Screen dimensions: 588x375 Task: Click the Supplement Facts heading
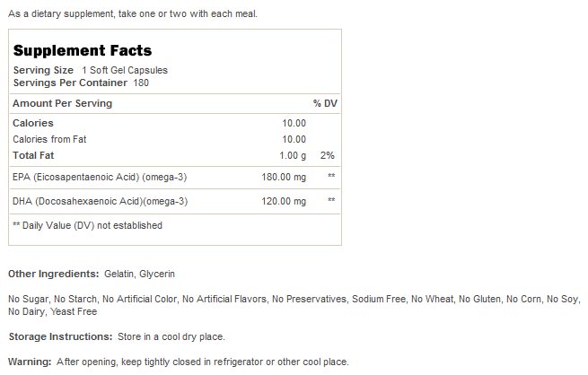pos(83,50)
